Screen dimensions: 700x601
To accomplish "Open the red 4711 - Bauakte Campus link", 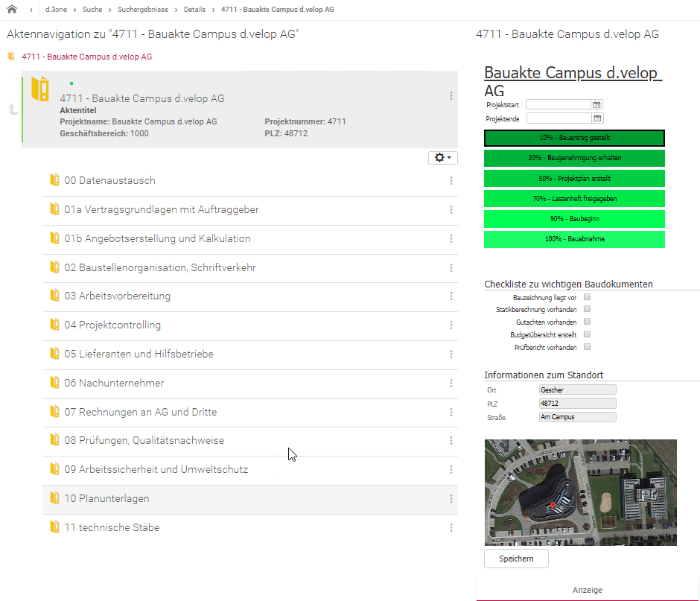I will click(87, 57).
